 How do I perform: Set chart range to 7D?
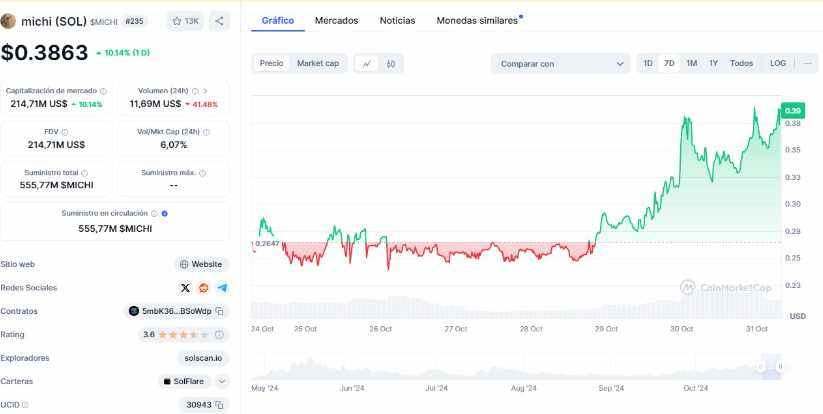(669, 63)
